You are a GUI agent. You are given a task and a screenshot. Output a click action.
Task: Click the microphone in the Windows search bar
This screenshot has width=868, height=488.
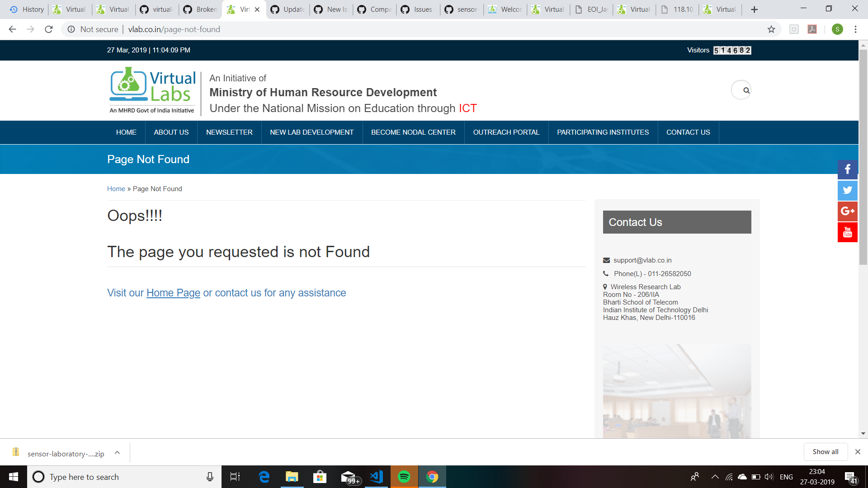tap(210, 477)
